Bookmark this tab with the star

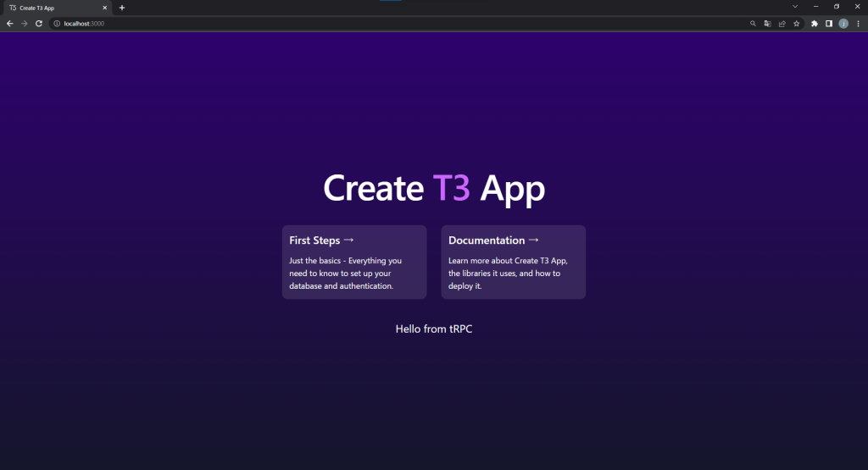(797, 24)
